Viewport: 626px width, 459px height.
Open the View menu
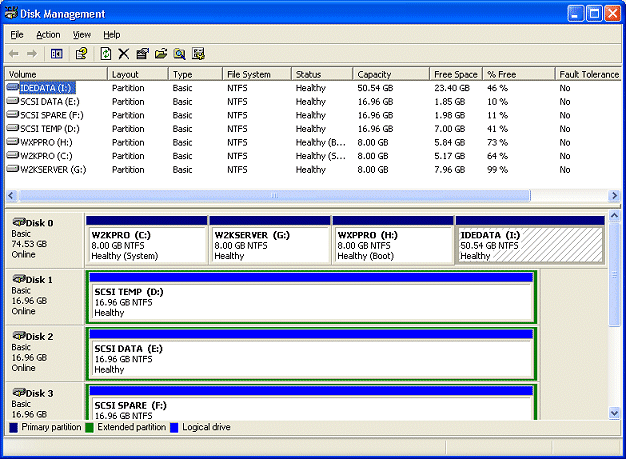click(82, 35)
